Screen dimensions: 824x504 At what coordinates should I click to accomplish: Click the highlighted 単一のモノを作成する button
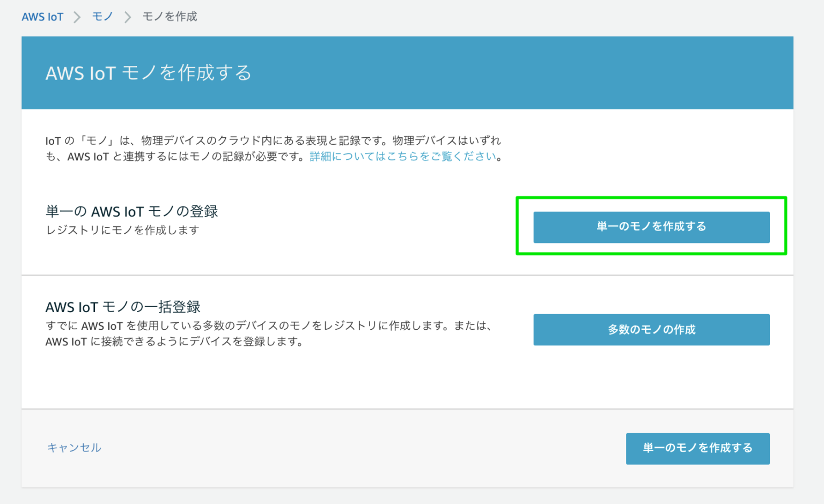tap(651, 227)
